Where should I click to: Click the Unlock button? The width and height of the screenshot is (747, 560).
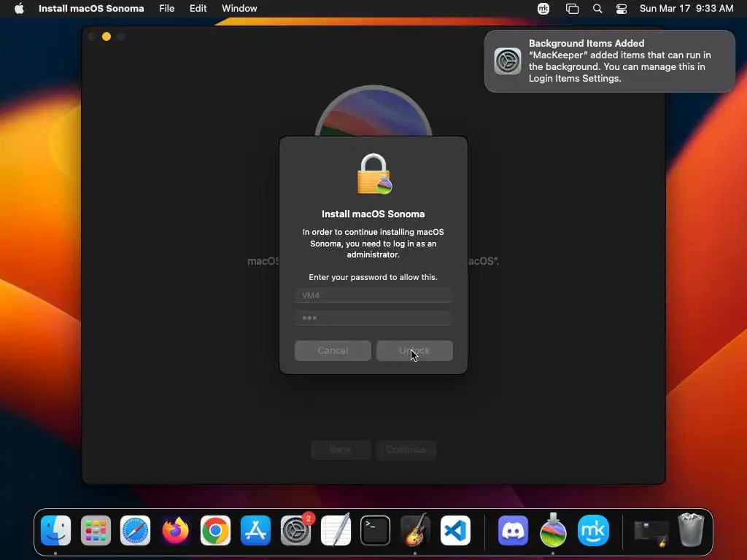point(414,351)
